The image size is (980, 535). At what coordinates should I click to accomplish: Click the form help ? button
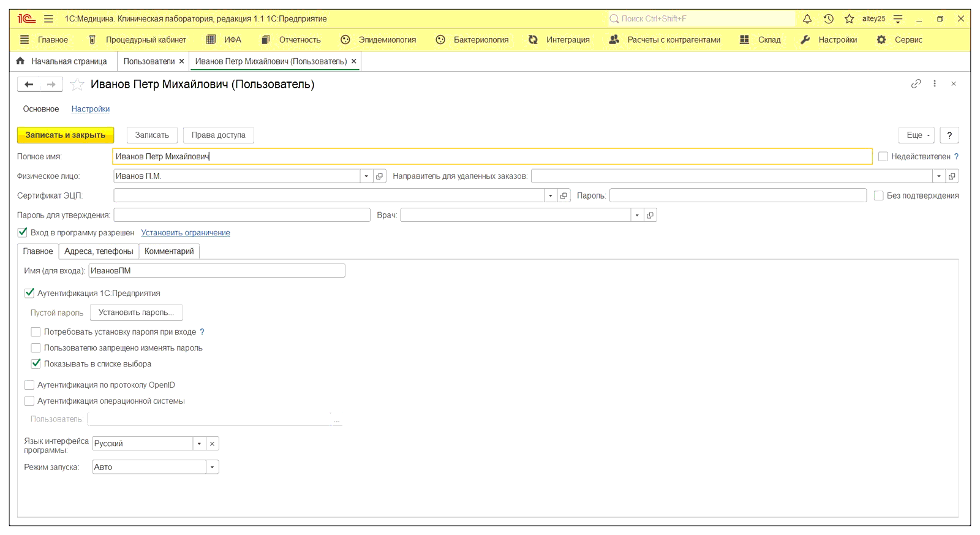pyautogui.click(x=949, y=135)
